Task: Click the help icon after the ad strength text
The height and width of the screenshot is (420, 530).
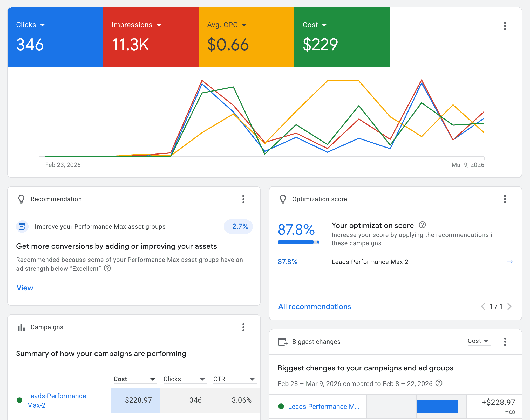Action: [107, 268]
